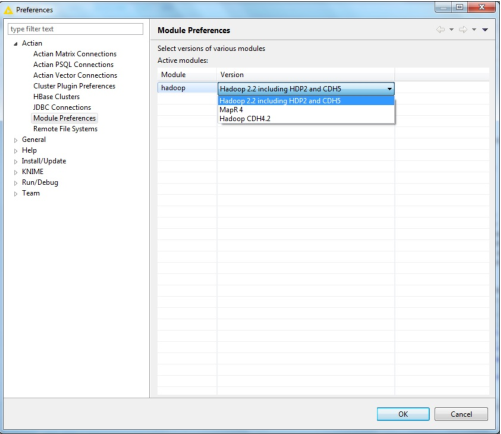Open HBase Clusters page
Screen dimensions: 501x434
56,97
